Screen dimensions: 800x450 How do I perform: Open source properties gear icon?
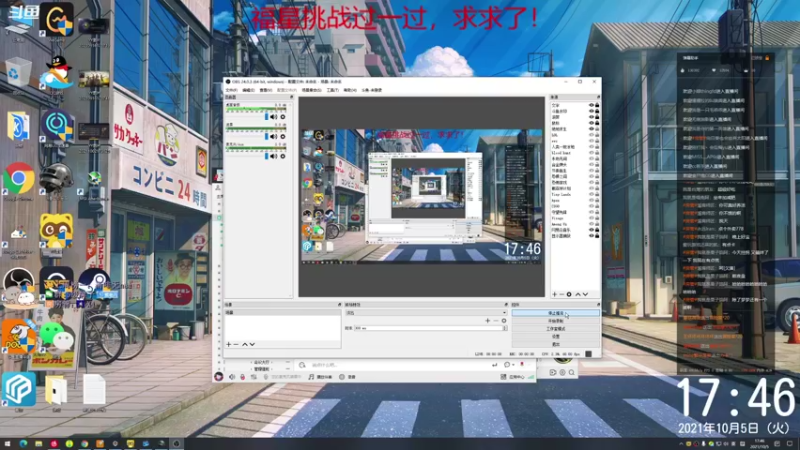tap(569, 294)
